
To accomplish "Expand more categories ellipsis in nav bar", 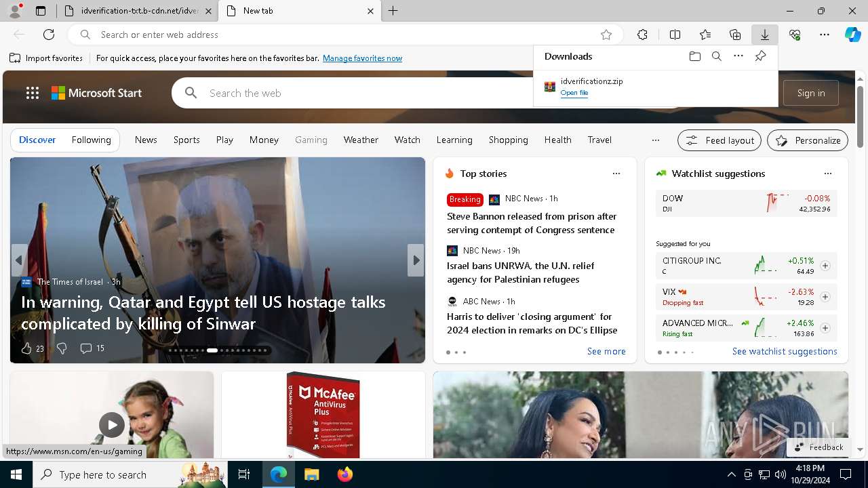I will tap(655, 140).
